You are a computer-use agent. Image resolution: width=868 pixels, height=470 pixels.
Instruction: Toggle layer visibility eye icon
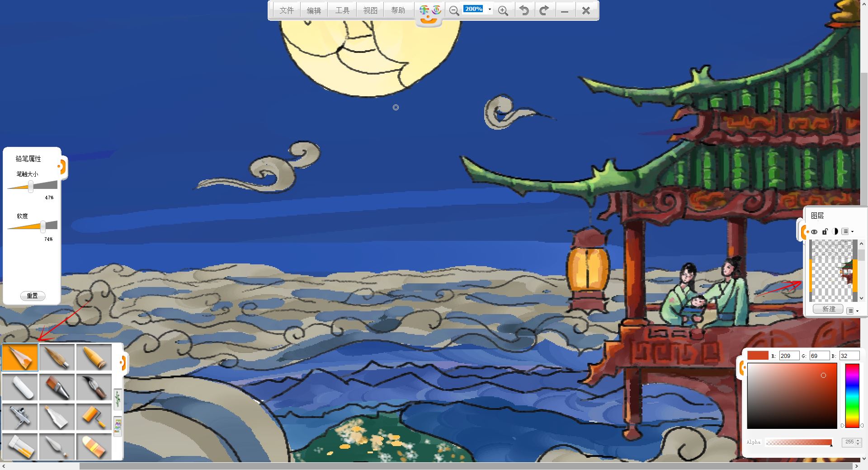[814, 231]
